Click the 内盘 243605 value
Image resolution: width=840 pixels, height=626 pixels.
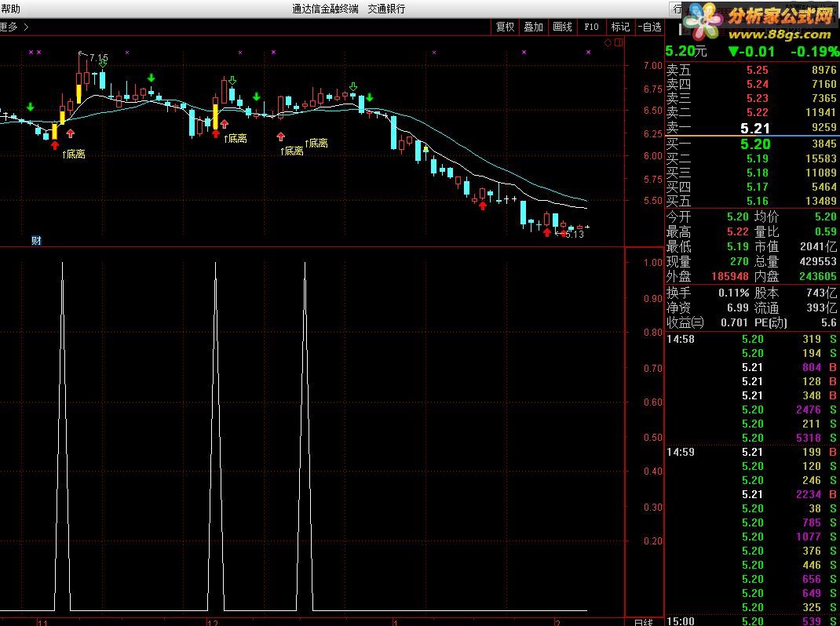coord(817,276)
